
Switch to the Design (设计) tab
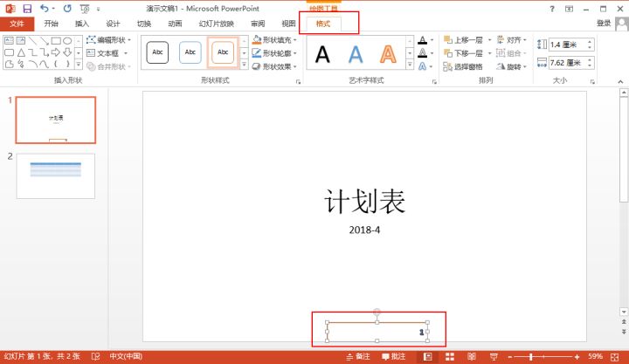click(x=113, y=24)
